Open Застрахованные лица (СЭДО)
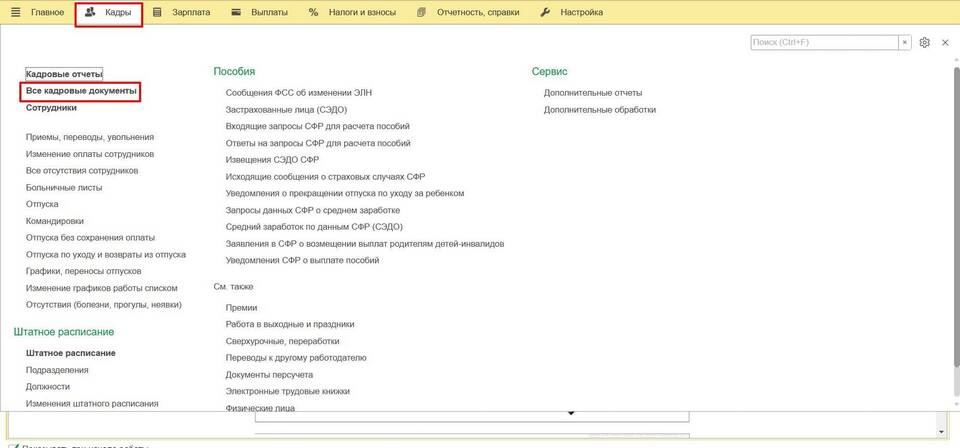 point(286,109)
